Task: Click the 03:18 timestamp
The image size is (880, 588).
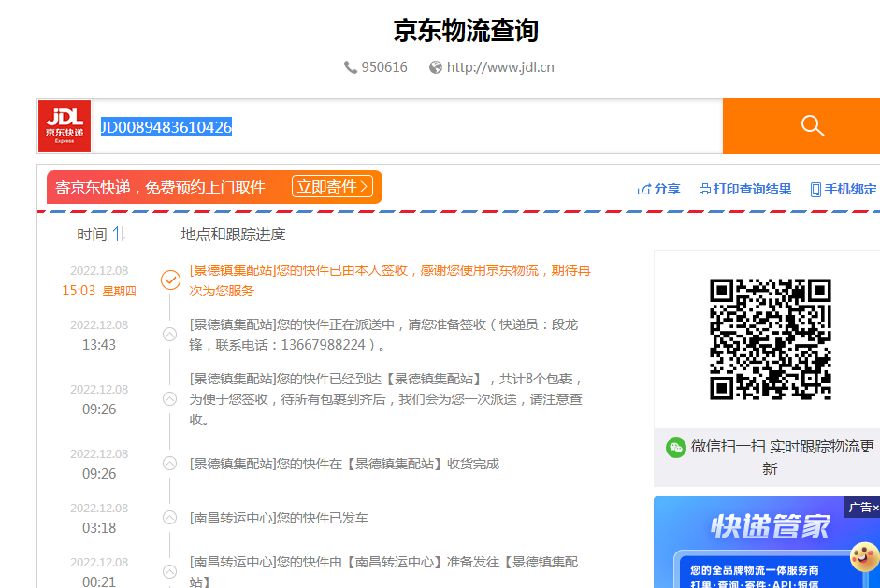Action: point(99,528)
